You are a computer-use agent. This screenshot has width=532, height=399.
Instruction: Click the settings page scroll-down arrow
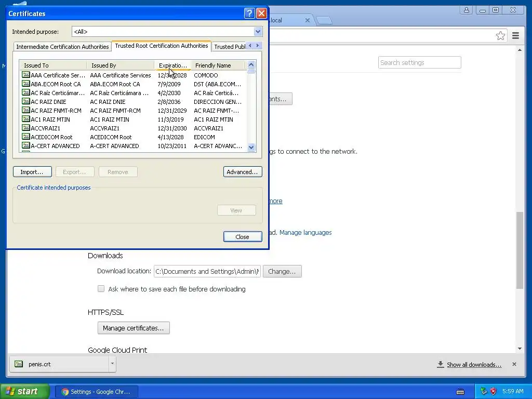click(520, 349)
